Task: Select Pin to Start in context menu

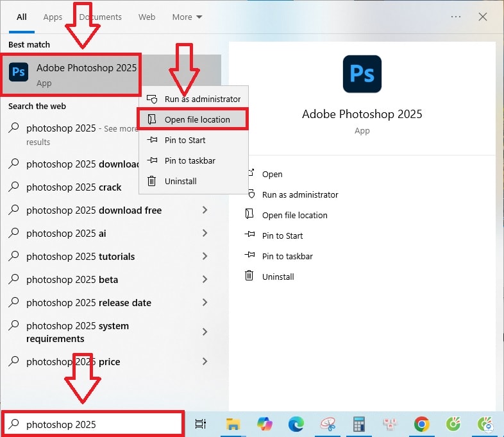Action: click(194, 140)
